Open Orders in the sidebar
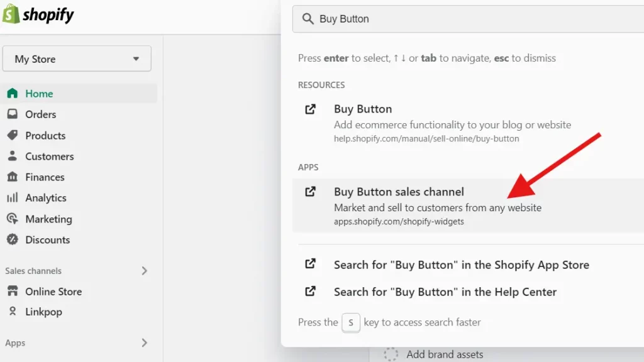Image resolution: width=644 pixels, height=362 pixels. coord(41,114)
